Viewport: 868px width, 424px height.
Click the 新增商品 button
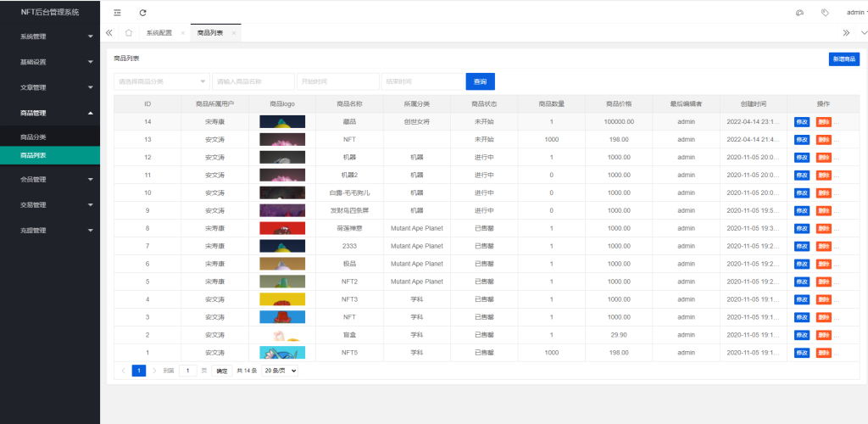pyautogui.click(x=843, y=59)
